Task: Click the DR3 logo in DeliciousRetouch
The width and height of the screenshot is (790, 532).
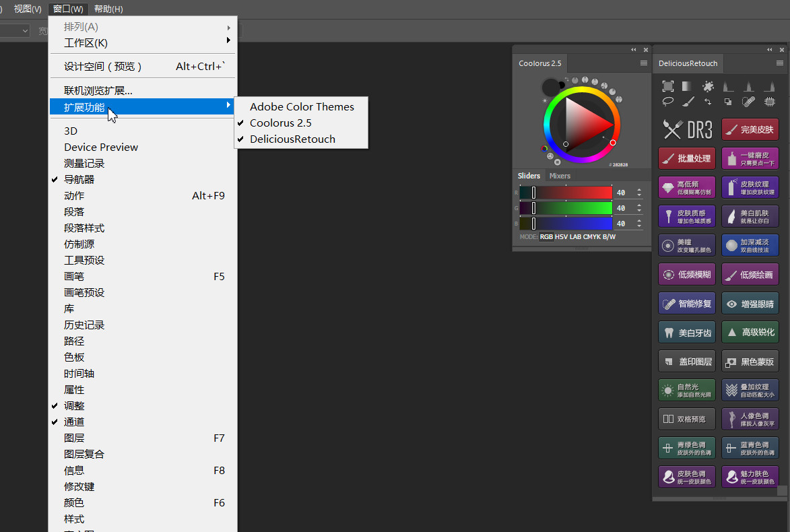Action: click(688, 129)
